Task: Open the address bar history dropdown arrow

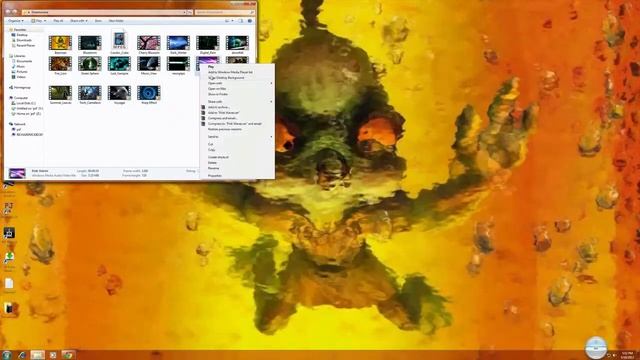Action: pos(184,12)
